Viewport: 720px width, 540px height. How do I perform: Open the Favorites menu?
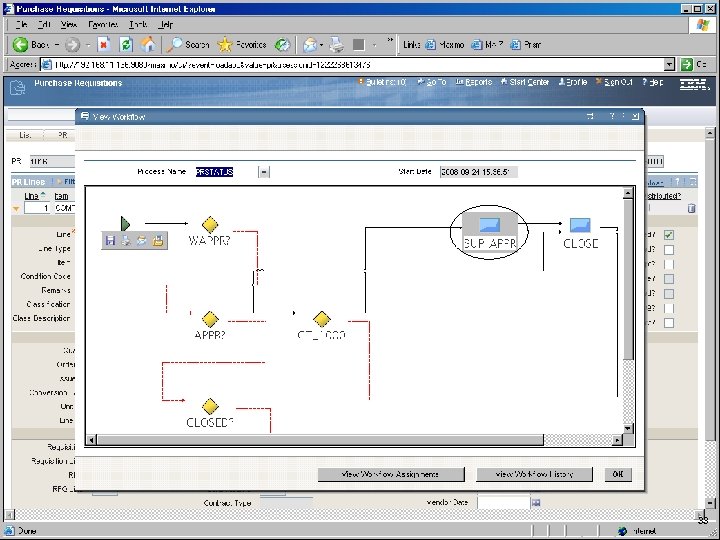click(x=103, y=24)
